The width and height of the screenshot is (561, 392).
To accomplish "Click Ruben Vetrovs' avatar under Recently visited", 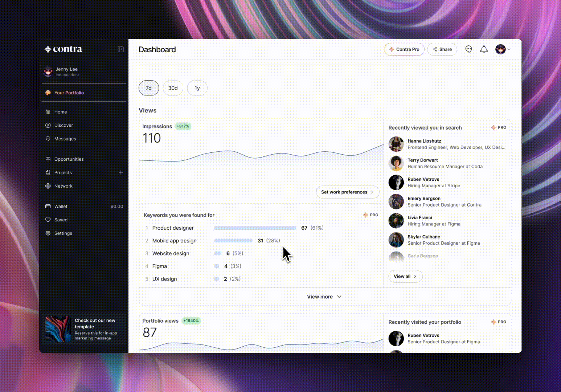I will [396, 339].
